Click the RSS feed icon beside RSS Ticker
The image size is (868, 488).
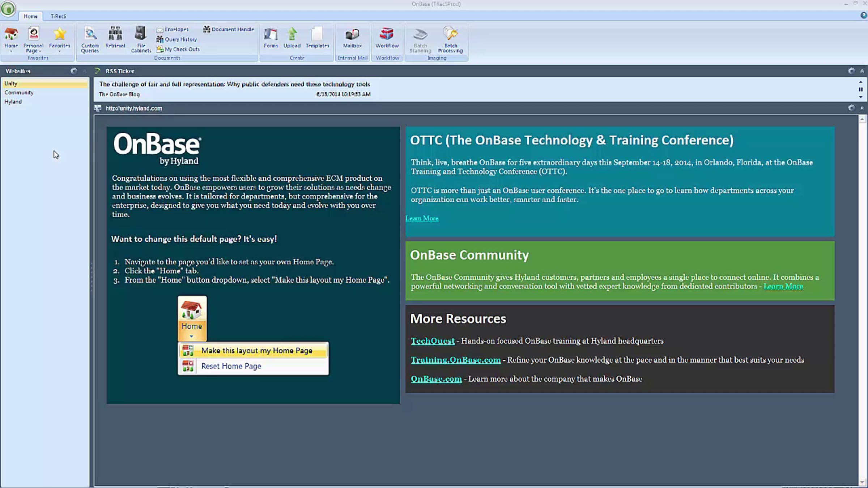click(98, 71)
